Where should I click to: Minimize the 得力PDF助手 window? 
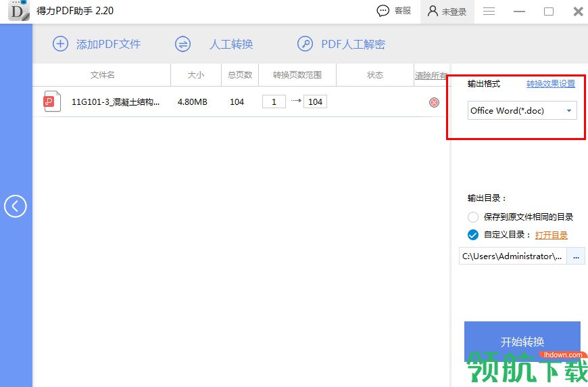[x=519, y=12]
